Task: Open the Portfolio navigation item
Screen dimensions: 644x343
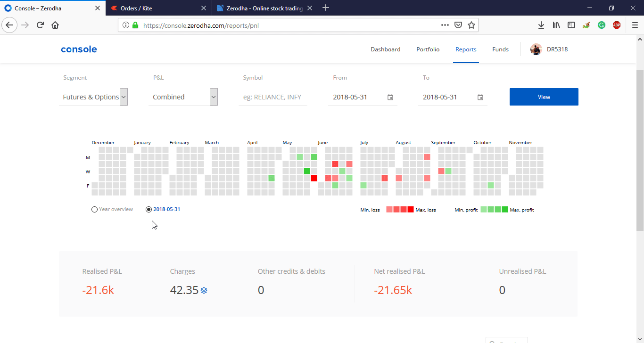Action: pos(428,49)
